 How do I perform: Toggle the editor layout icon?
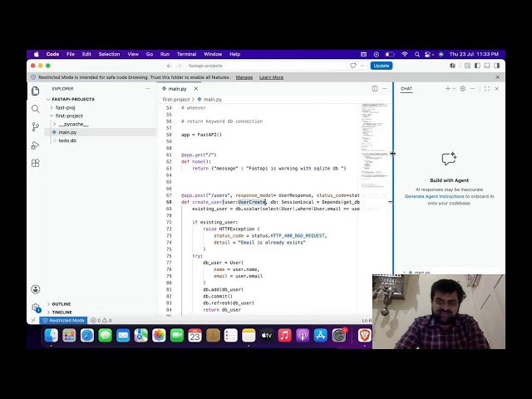[467, 66]
